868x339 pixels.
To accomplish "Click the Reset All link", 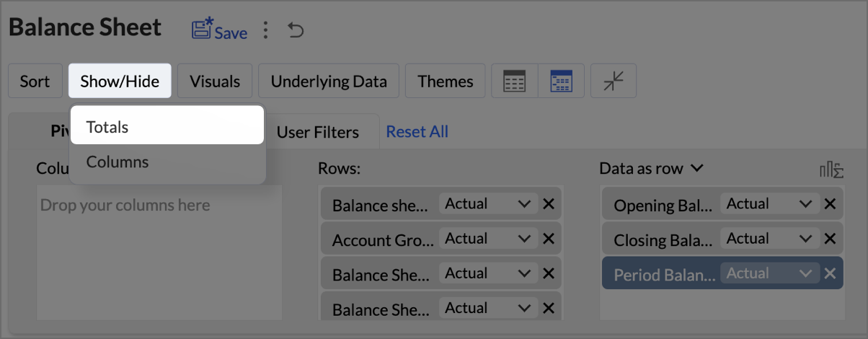I will click(417, 132).
